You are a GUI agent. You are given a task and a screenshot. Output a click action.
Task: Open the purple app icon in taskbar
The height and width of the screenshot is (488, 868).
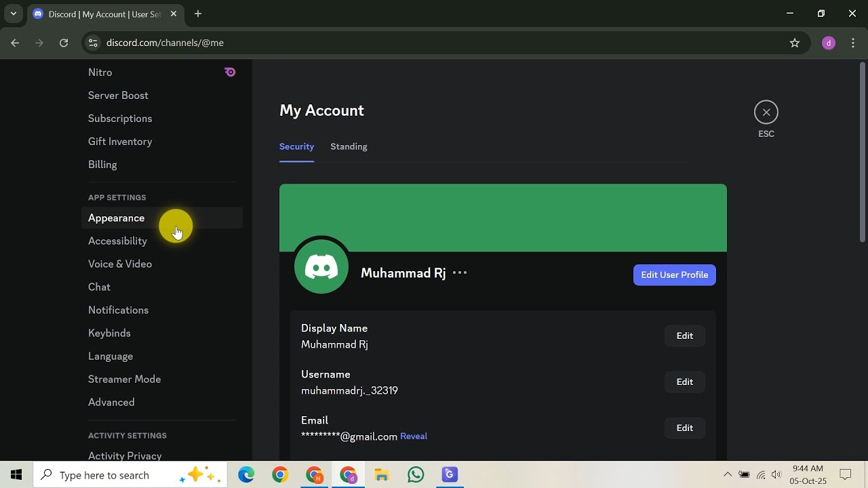pos(450,475)
